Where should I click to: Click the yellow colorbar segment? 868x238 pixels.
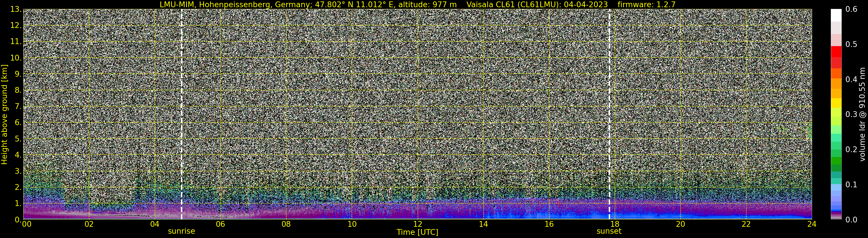pyautogui.click(x=836, y=103)
